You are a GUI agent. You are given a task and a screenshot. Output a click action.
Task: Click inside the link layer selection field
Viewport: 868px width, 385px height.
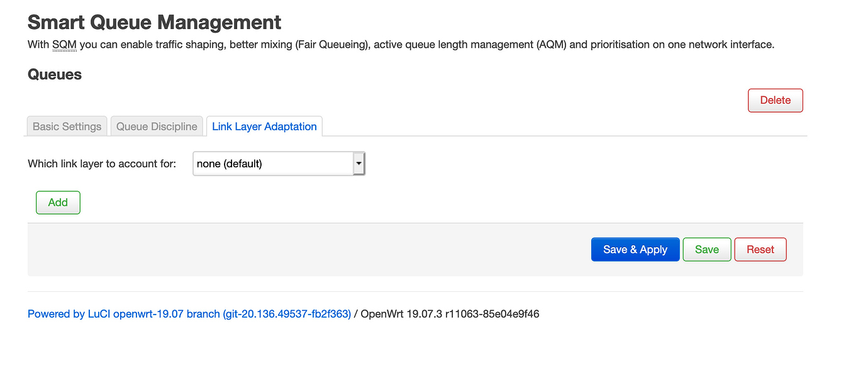270,163
